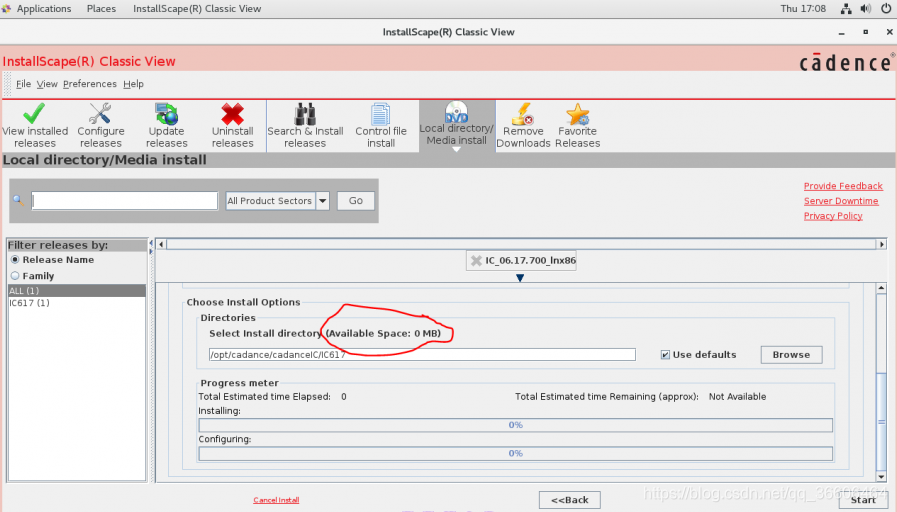Viewport: 897px width, 512px height.
Task: Click the Browse button
Action: click(791, 355)
